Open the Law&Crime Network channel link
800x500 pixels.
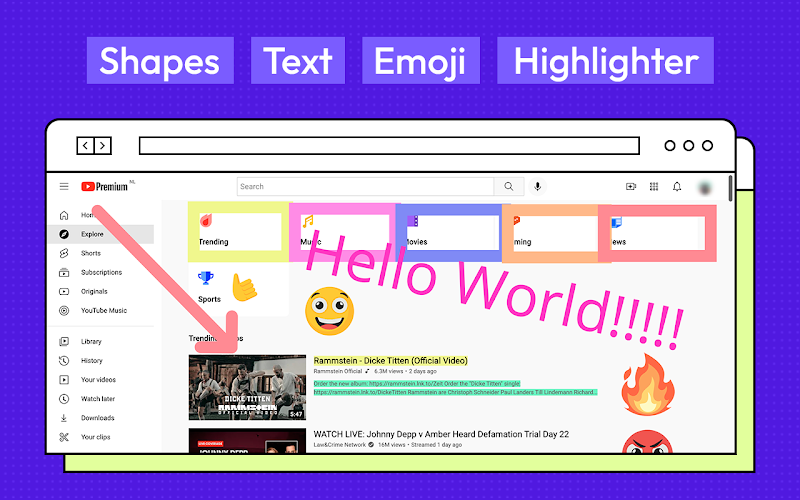tap(340, 445)
